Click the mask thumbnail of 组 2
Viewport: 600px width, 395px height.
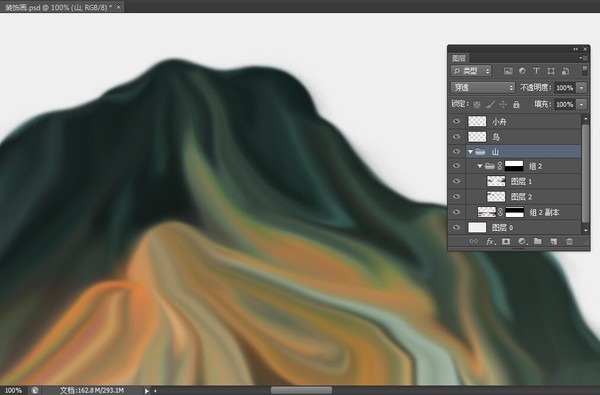tap(514, 166)
